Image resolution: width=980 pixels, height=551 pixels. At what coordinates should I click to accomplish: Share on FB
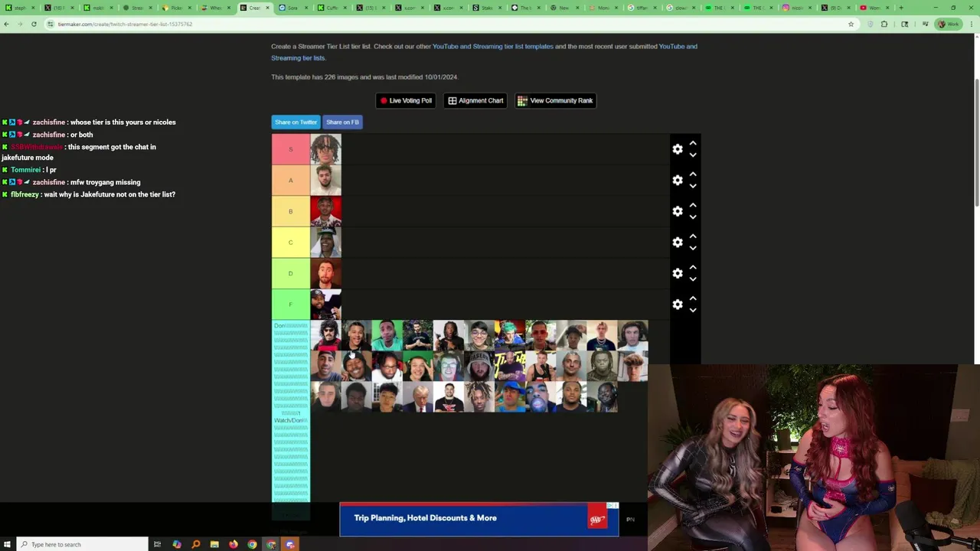pos(342,122)
